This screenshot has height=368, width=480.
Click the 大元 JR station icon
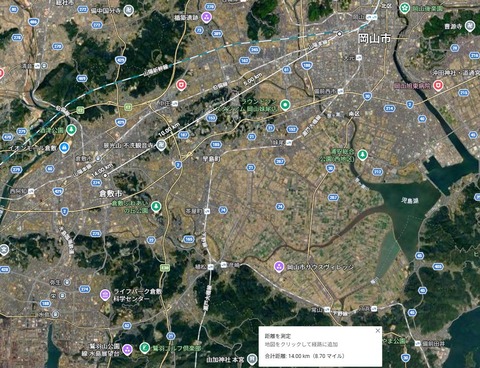click(x=359, y=58)
